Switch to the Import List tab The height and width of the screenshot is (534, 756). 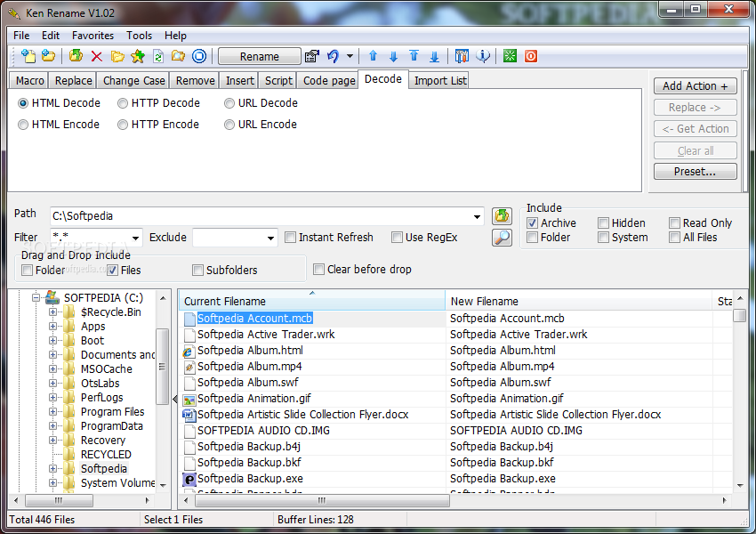coord(440,81)
